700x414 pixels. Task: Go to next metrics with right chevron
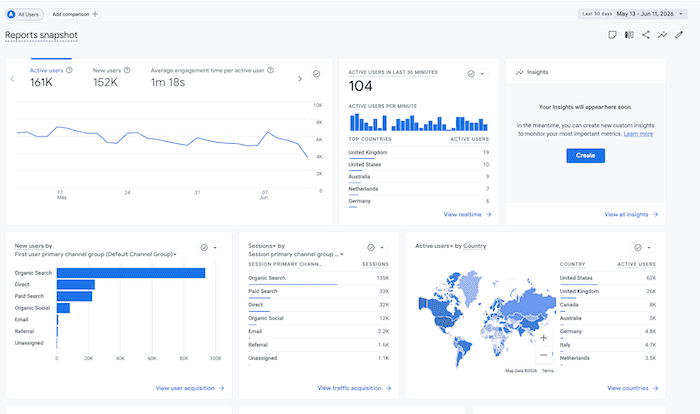300,79
